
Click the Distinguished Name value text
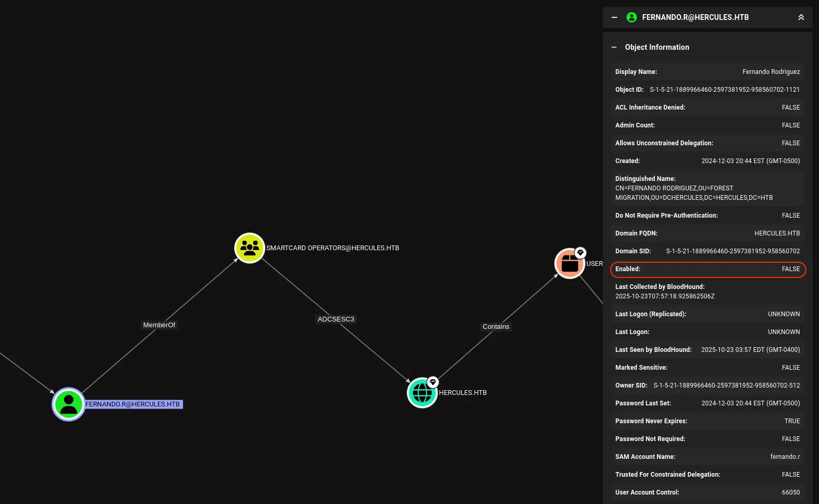click(694, 193)
